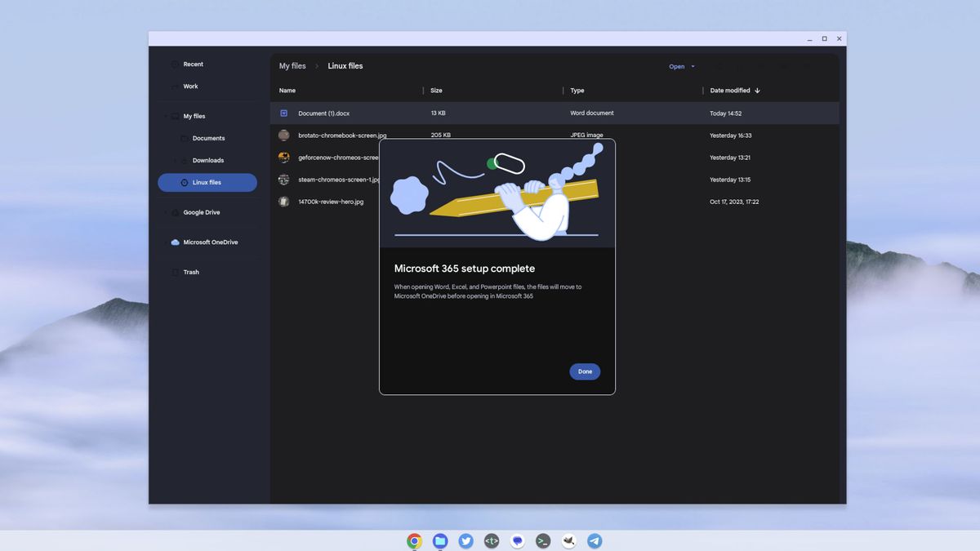Open the Messages chat bubble shelf icon
Image resolution: width=980 pixels, height=551 pixels.
517,540
